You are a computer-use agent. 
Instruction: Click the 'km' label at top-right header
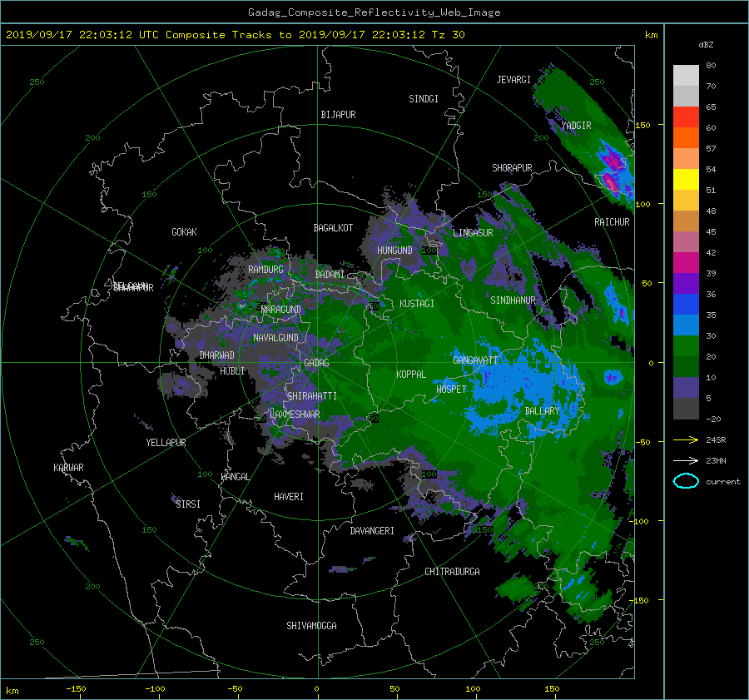pos(651,35)
